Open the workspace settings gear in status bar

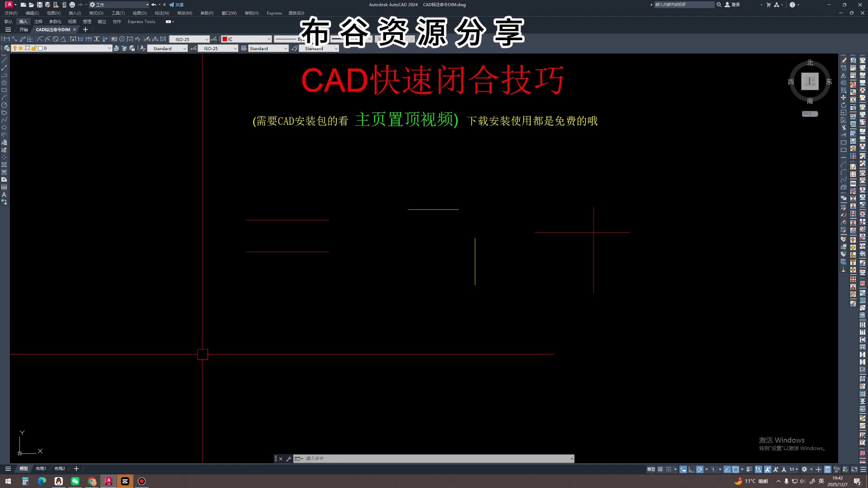(804, 469)
